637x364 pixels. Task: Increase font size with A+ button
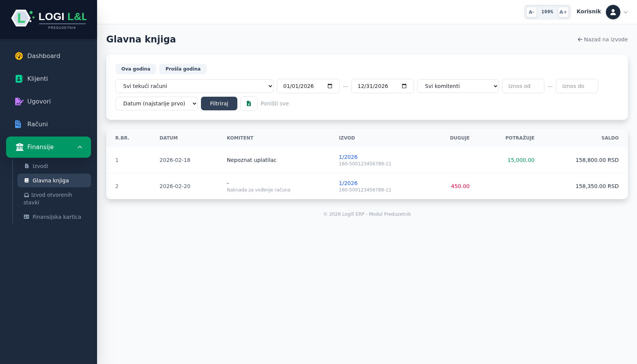pyautogui.click(x=563, y=12)
